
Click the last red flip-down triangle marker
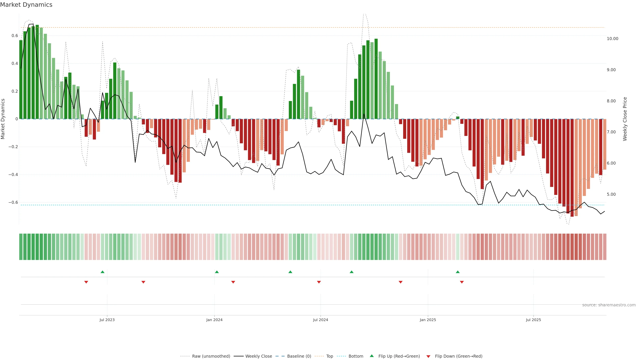[x=462, y=282]
